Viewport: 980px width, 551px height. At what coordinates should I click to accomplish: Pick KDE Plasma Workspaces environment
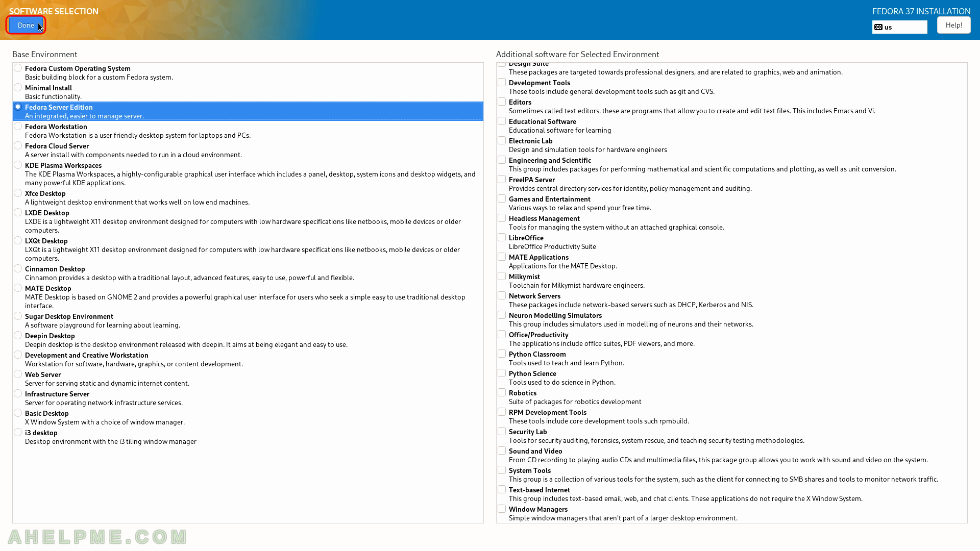(x=18, y=165)
